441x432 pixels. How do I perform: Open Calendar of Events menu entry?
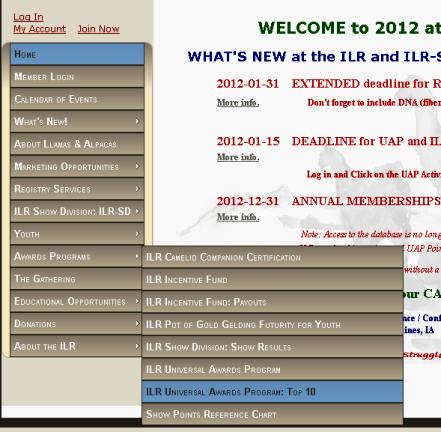pyautogui.click(x=77, y=99)
